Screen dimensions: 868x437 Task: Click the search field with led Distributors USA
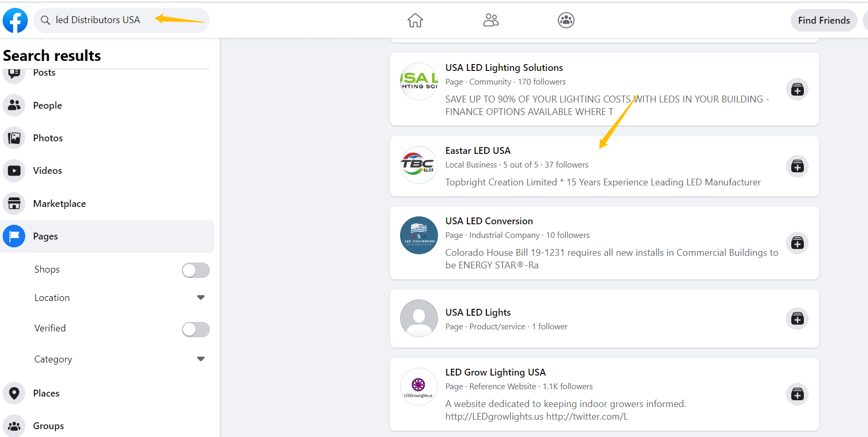coord(121,20)
